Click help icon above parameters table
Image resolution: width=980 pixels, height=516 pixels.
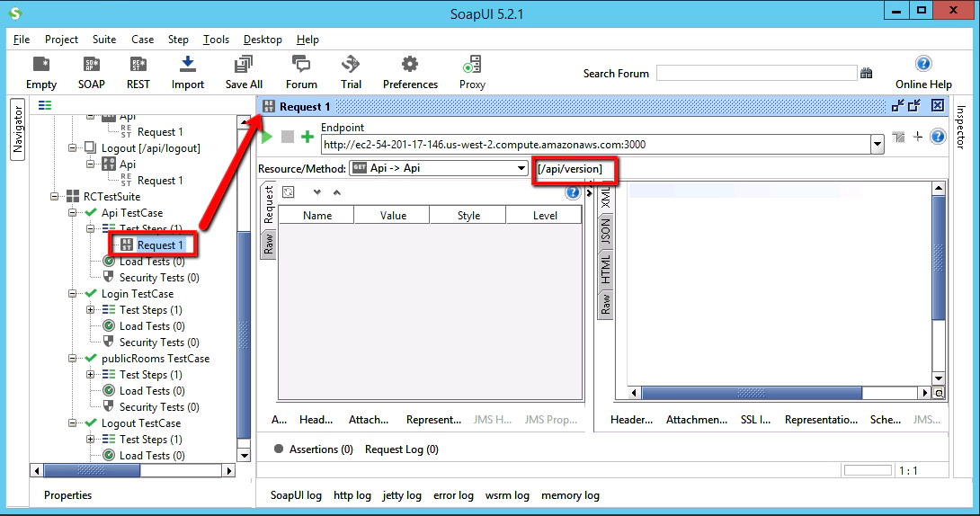(x=573, y=192)
